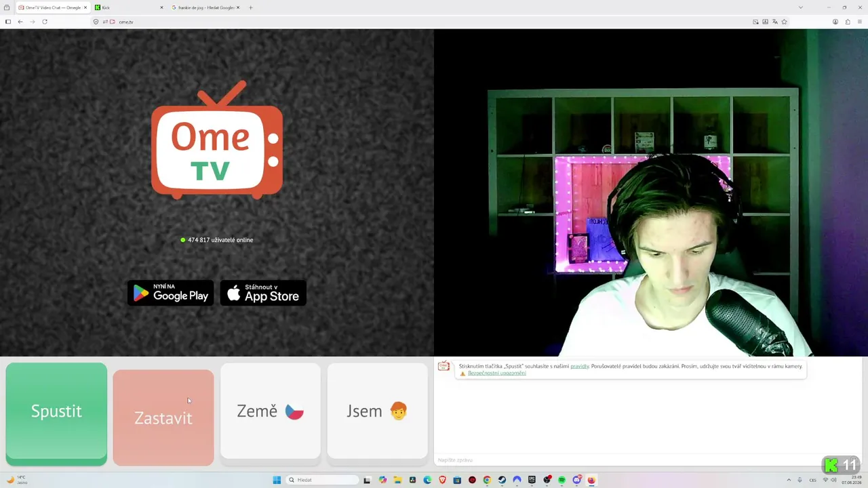Switch to the frankie de jog Google tab
This screenshot has height=488, width=868.
tap(205, 7)
